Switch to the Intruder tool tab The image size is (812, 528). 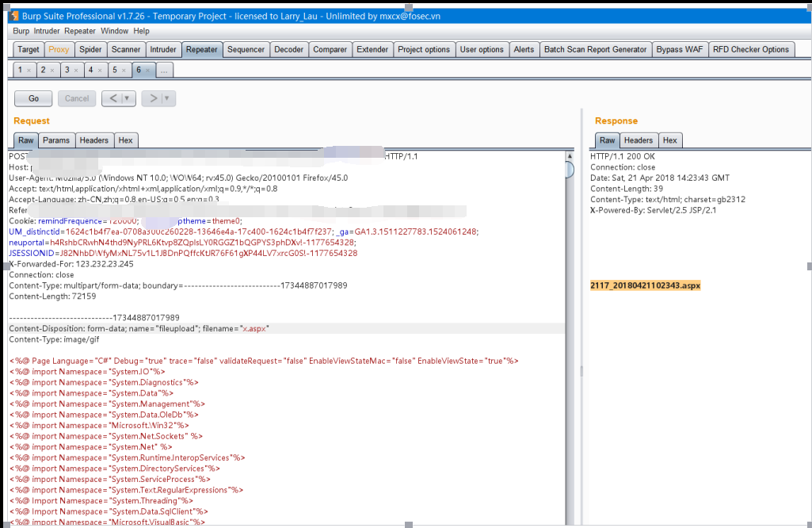(163, 50)
